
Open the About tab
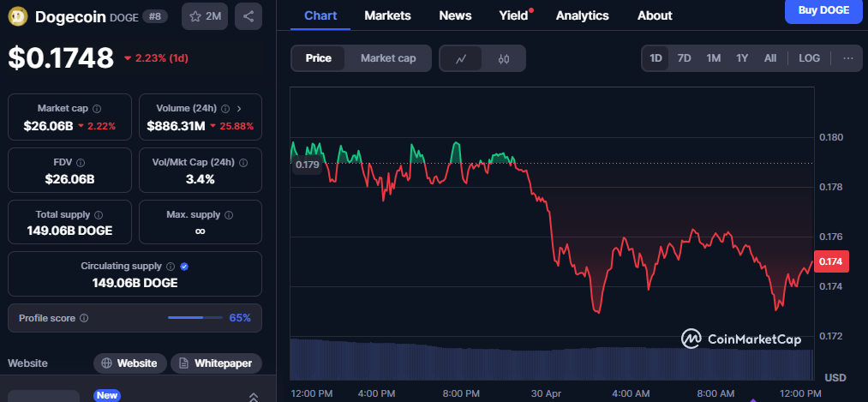click(x=655, y=15)
